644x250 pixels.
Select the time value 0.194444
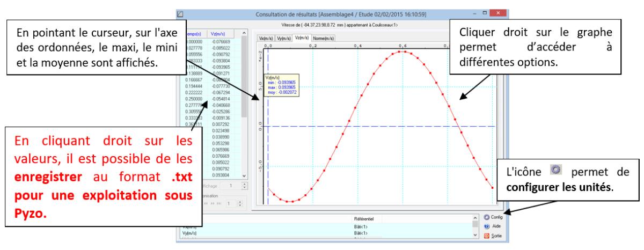coord(194,86)
